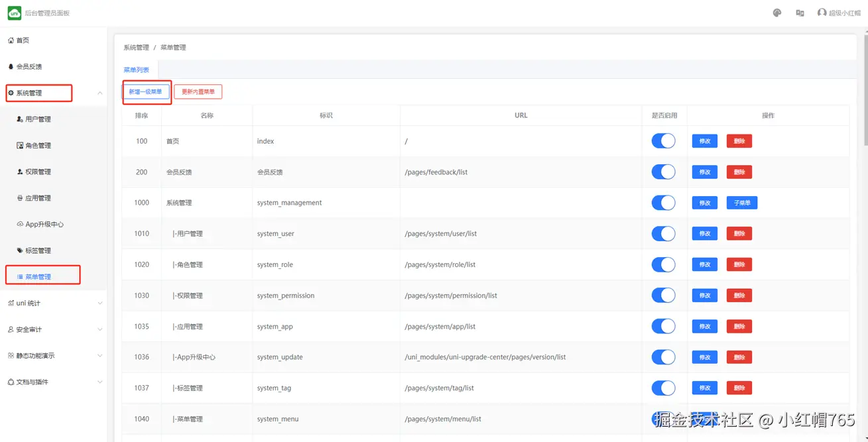Click 子菜单 for the 系统管理 row
The image size is (868, 442).
(x=742, y=203)
